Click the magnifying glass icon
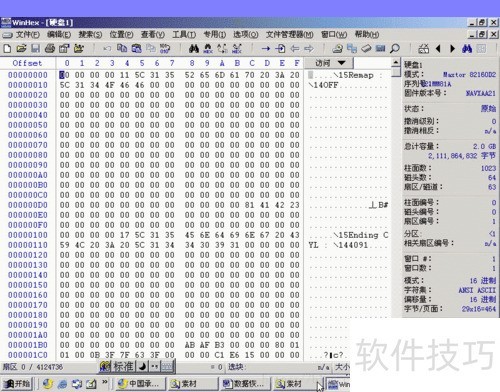This screenshot has width=500, height=392. pyautogui.click(x=395, y=49)
